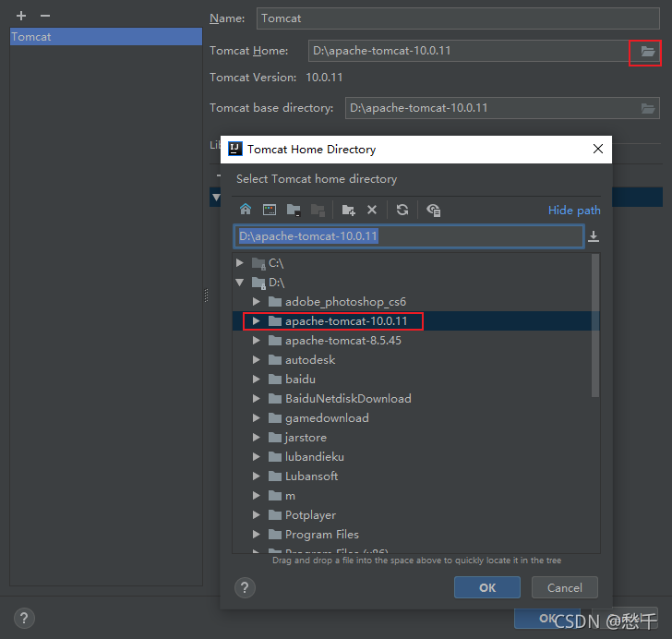The image size is (672, 639).
Task: Expand the apache-tomcat-10.0.11 folder arrow
Action: pyautogui.click(x=257, y=320)
